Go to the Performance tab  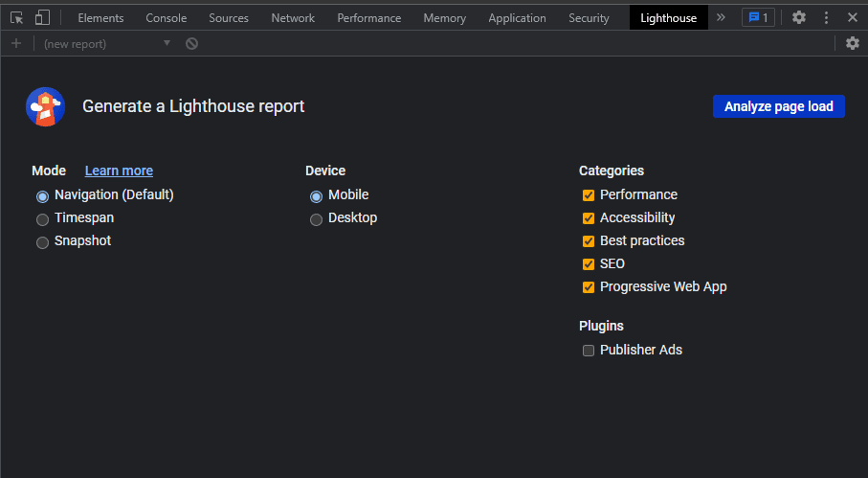point(369,18)
